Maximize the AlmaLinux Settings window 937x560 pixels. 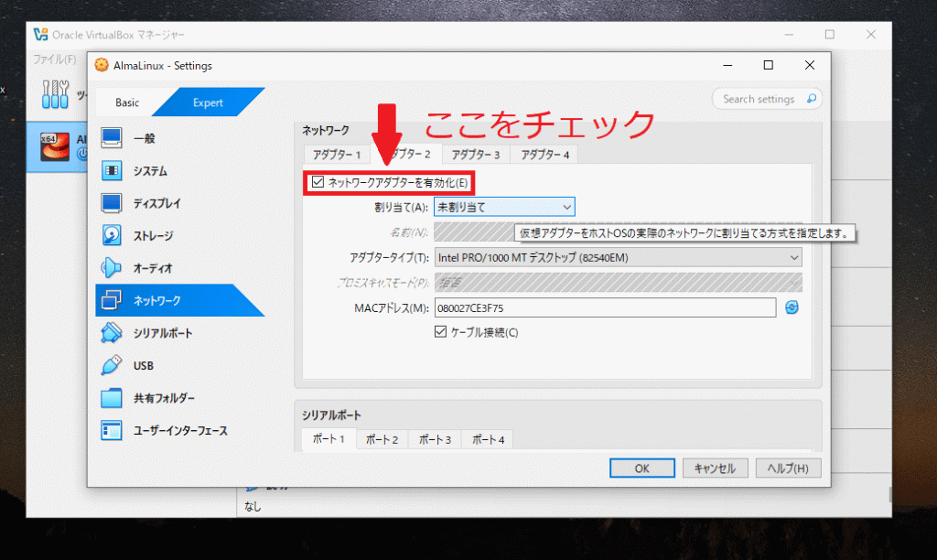[x=769, y=65]
